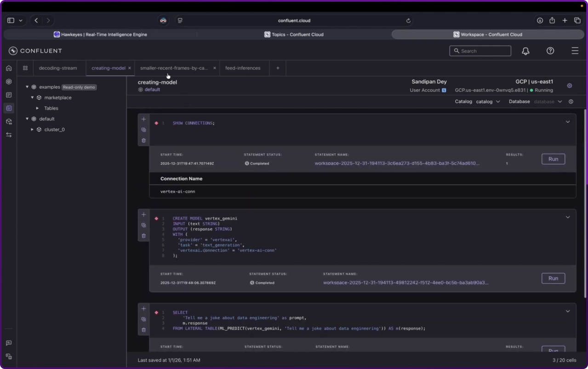Click the Safari share icon
This screenshot has width=588, height=369.
552,21
